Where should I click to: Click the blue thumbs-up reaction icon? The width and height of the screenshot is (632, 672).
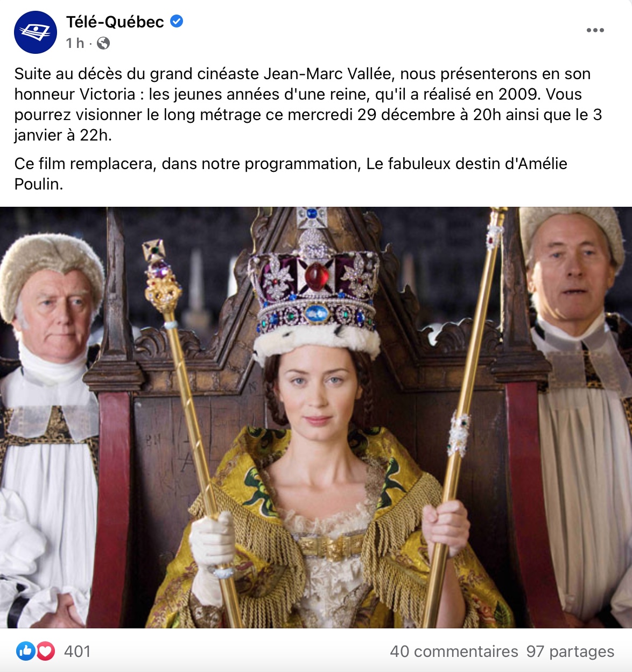tap(25, 652)
